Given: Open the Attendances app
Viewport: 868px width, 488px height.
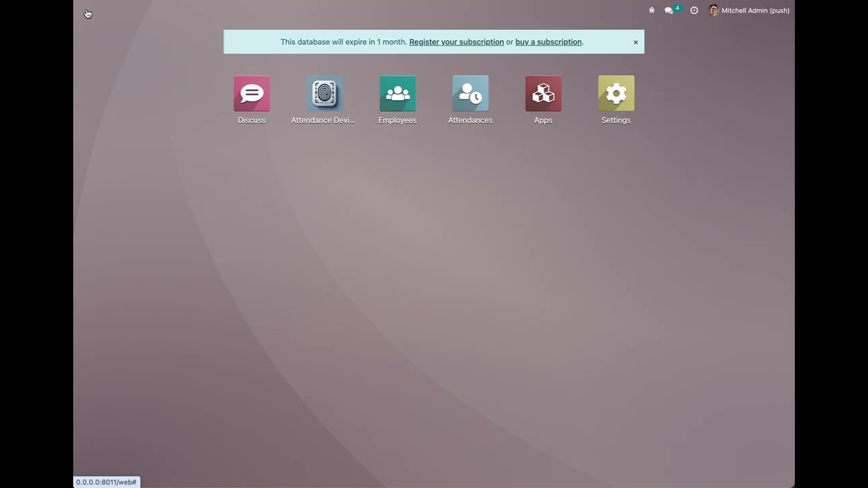Looking at the screenshot, I should (x=470, y=94).
